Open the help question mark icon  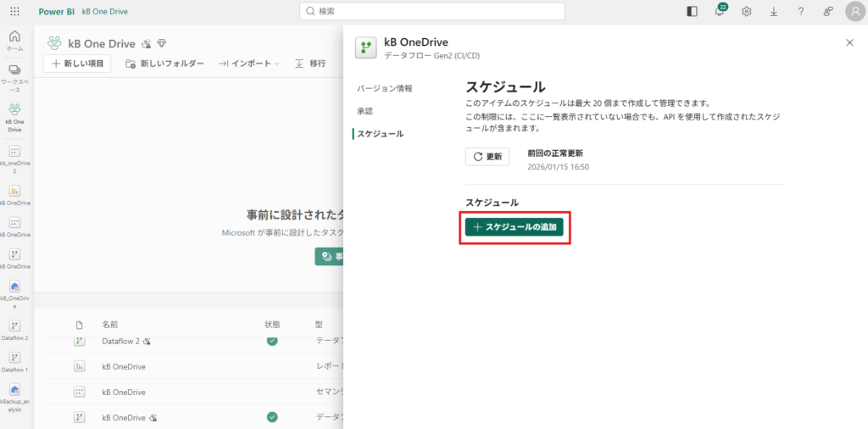[x=801, y=11]
